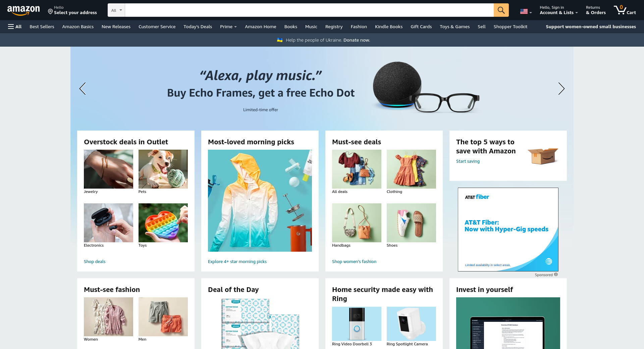
Task: Open the All hamburger menu
Action: pos(15,27)
